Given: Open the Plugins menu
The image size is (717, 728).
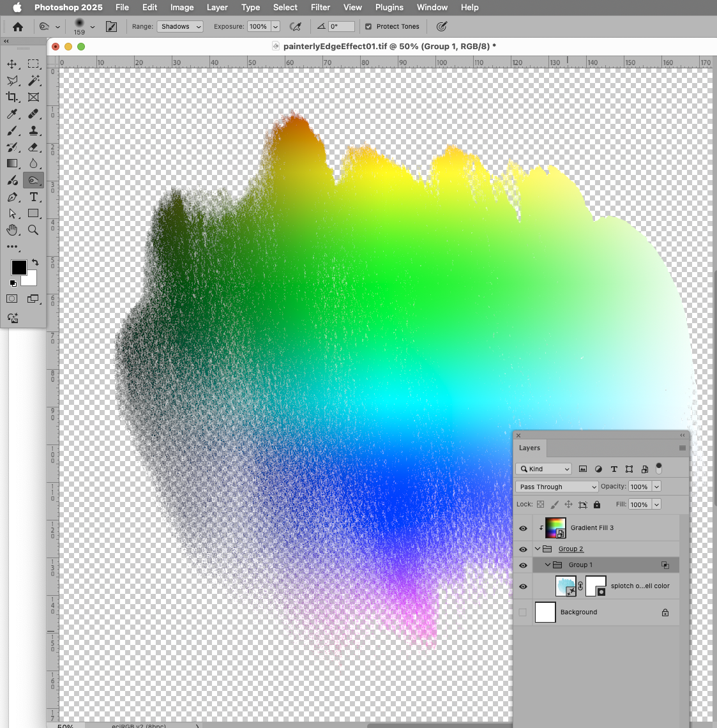Looking at the screenshot, I should pyautogui.click(x=389, y=7).
